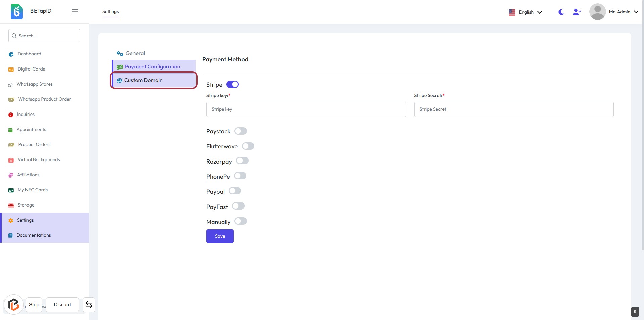
Task: Open Dashboard from the sidebar
Action: click(x=29, y=54)
